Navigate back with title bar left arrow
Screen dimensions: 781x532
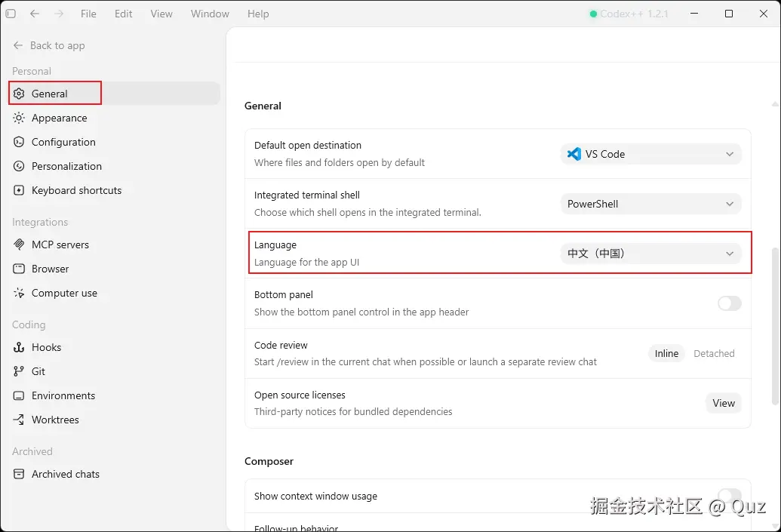tap(35, 14)
